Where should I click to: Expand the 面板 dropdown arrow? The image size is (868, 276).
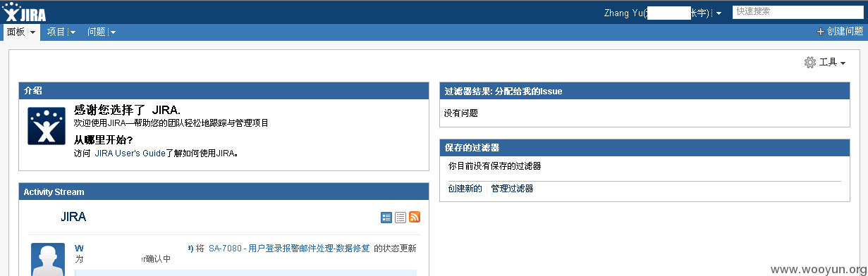pos(32,32)
